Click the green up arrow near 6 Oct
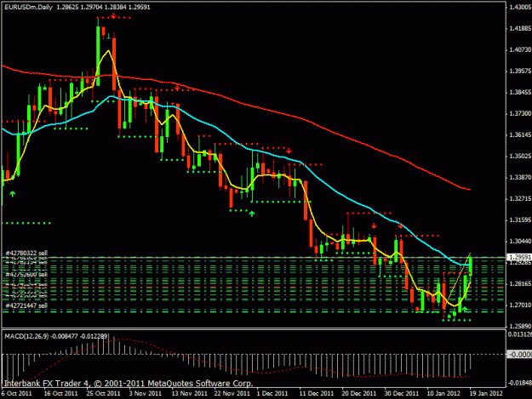Image resolution: width=532 pixels, height=399 pixels. tap(13, 194)
